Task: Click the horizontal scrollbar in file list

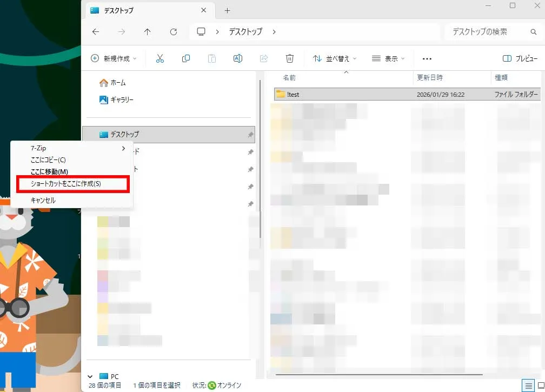Action: click(378, 374)
